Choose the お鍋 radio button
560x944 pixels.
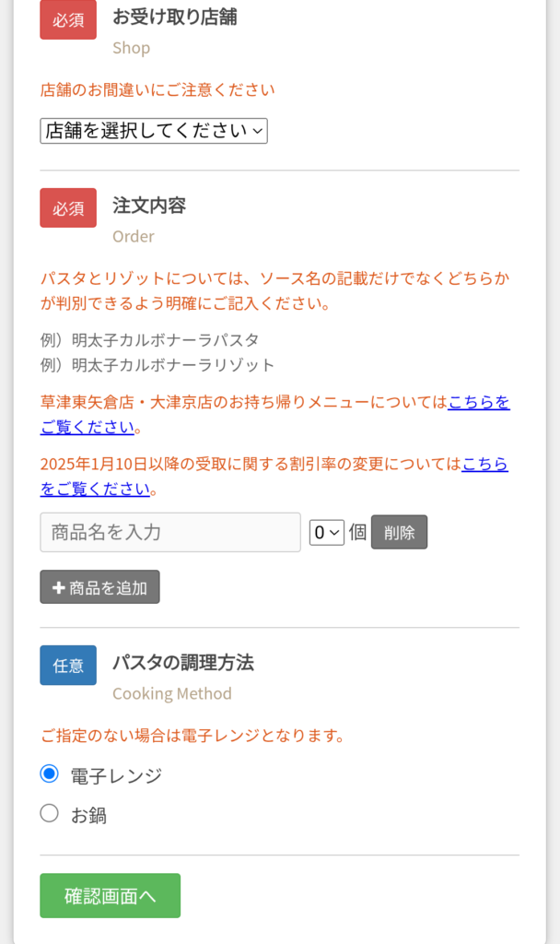(x=50, y=813)
